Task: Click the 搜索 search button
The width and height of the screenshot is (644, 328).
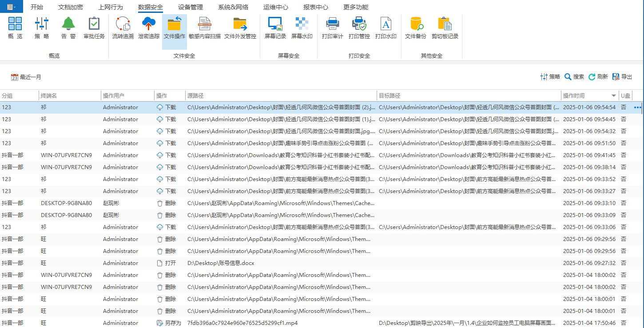Action: tap(574, 77)
